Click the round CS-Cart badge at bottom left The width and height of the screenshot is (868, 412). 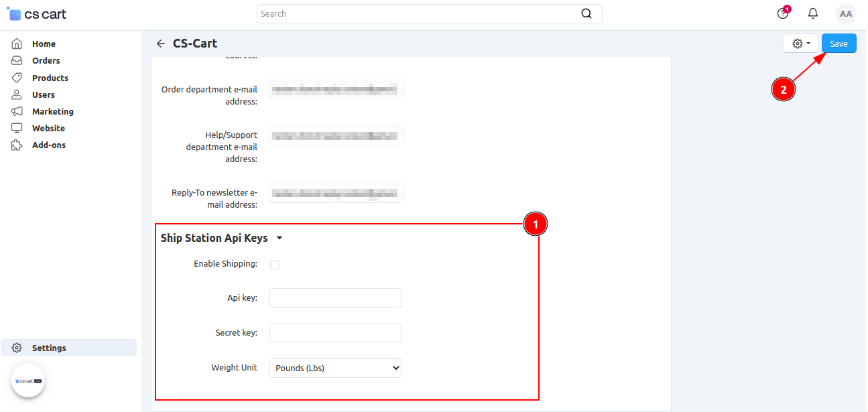pos(28,381)
